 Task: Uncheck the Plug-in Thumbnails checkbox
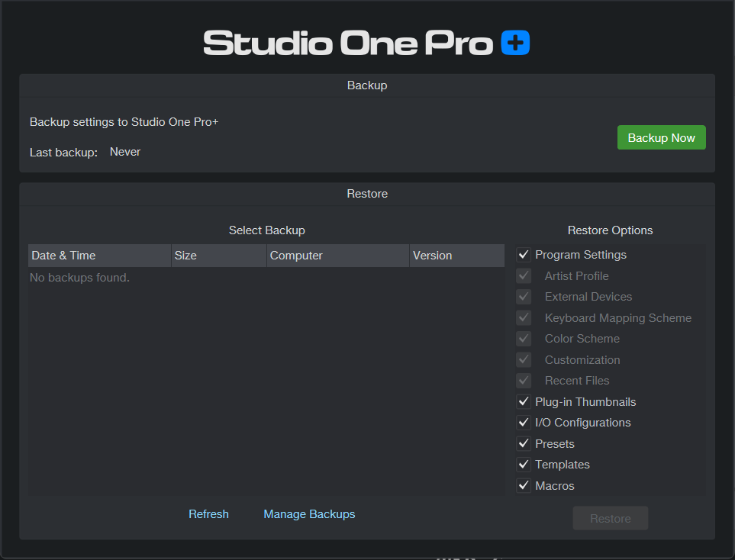click(524, 401)
